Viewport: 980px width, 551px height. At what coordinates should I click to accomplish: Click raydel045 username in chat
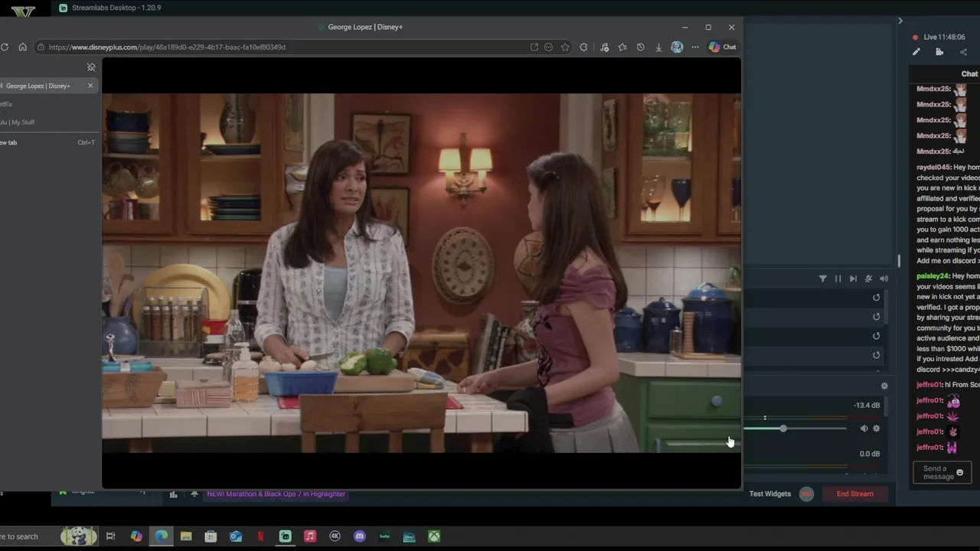933,167
